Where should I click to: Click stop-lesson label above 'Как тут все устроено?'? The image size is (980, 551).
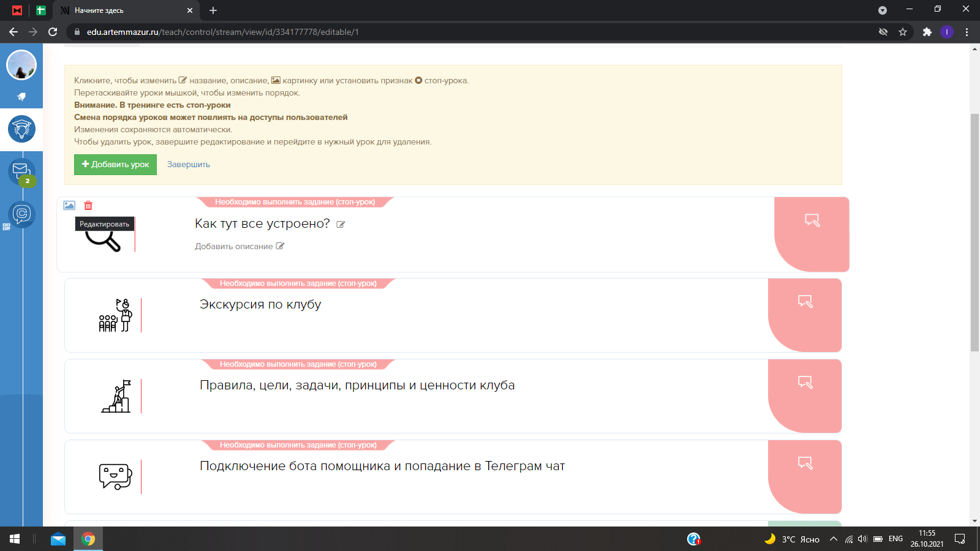tap(295, 202)
